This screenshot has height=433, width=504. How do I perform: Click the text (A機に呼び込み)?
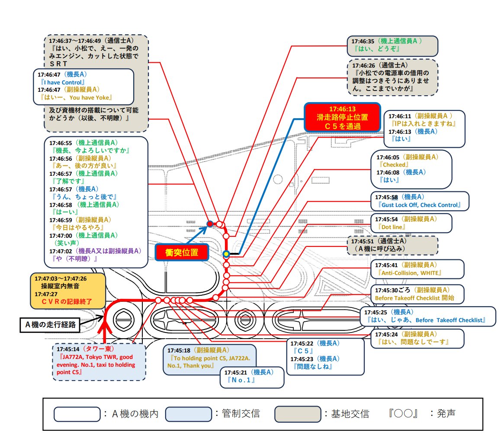(x=379, y=249)
